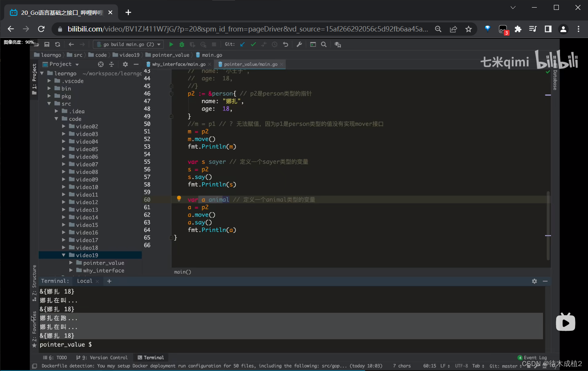Open Terminal panel gear settings

[x=535, y=281]
